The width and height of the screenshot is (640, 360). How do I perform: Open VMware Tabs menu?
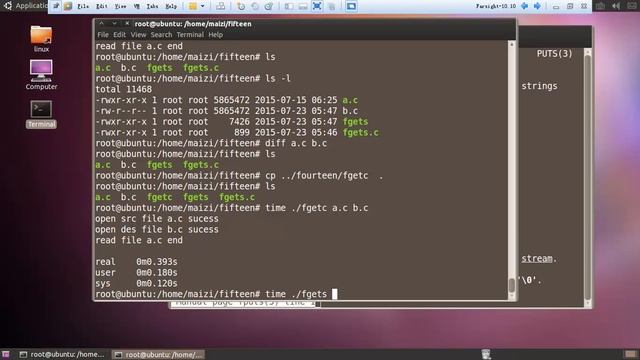coord(152,6)
